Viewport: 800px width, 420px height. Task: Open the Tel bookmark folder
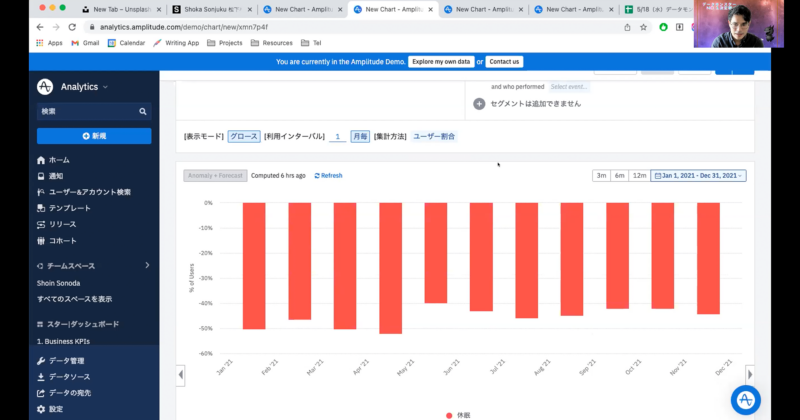(x=311, y=43)
